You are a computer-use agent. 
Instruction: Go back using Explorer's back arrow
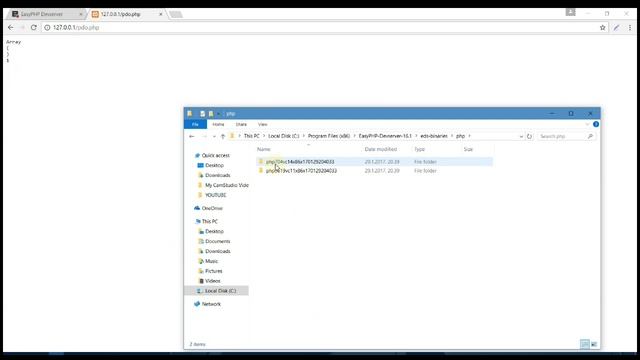tap(192, 136)
